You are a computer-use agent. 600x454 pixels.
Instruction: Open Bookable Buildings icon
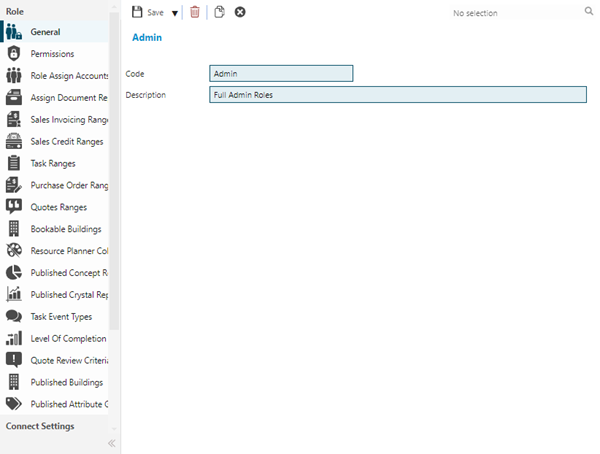point(14,229)
